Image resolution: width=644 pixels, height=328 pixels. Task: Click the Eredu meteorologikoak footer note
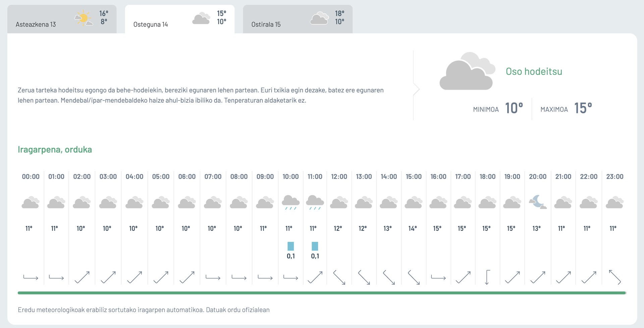click(144, 310)
